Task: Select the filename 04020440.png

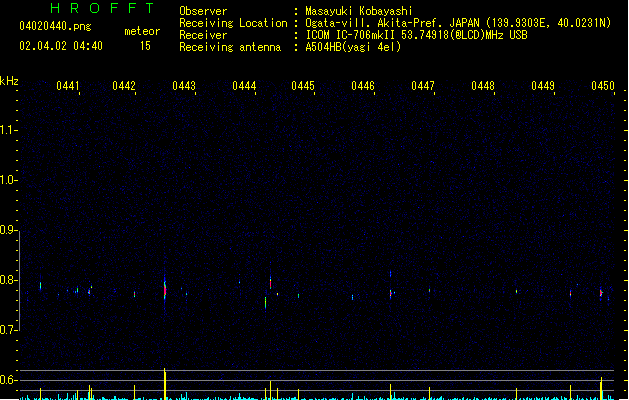Action: tap(55, 26)
